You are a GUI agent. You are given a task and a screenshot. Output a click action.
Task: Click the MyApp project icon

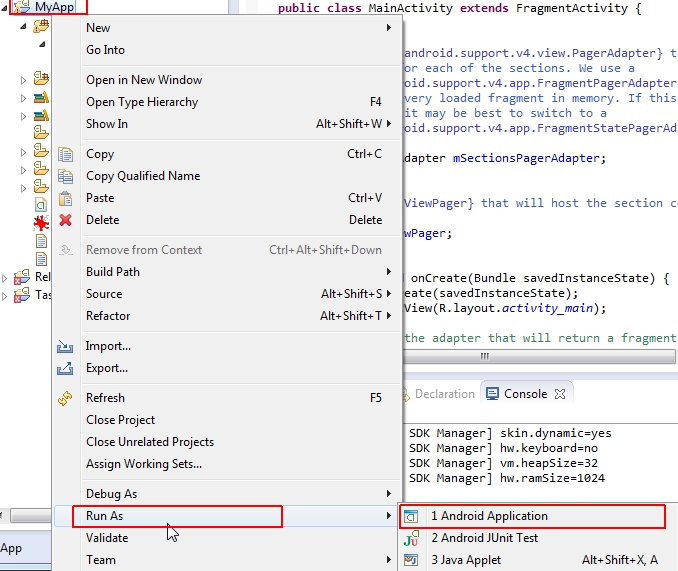21,7
